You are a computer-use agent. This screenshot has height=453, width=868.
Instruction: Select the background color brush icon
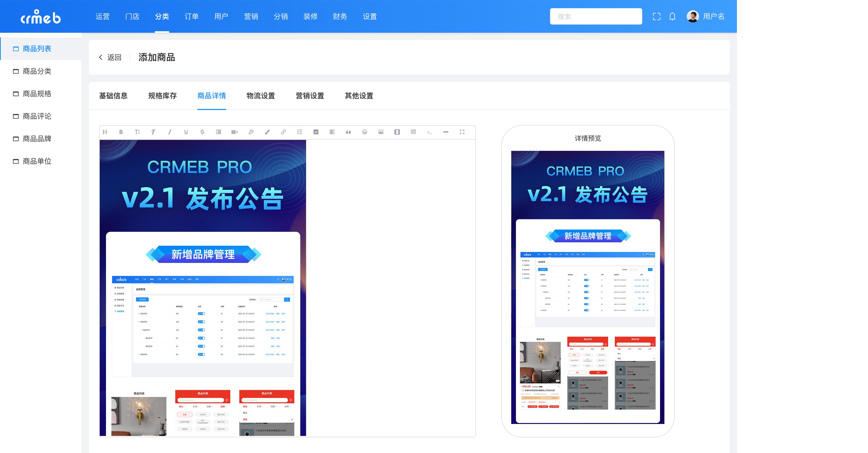(x=267, y=132)
